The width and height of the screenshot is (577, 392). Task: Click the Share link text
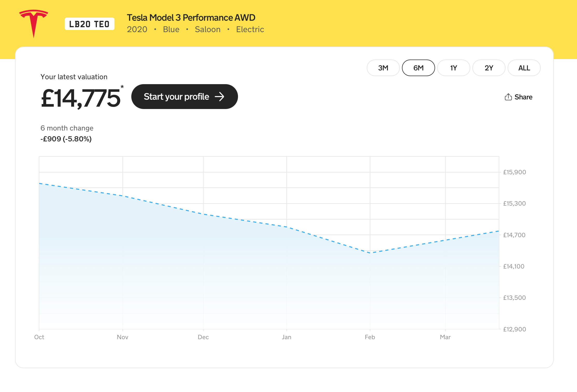(523, 97)
